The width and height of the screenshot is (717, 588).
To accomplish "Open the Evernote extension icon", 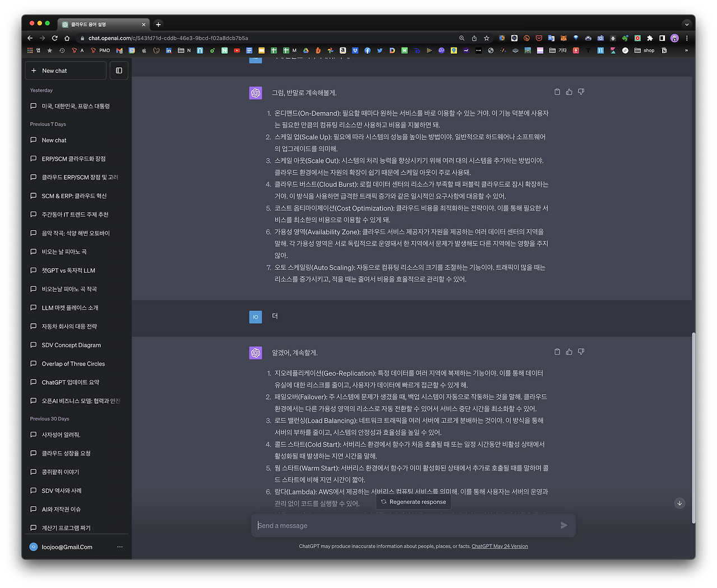I will click(x=625, y=38).
